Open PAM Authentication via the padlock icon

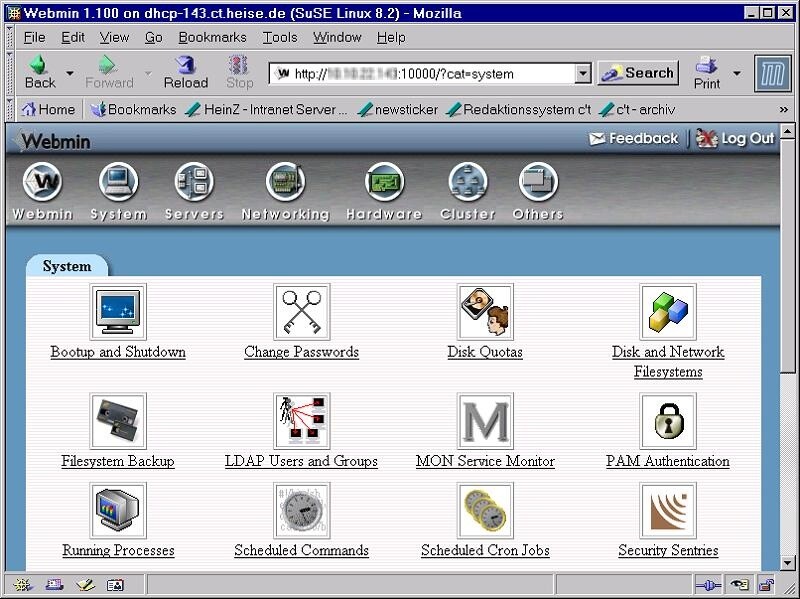tap(669, 420)
